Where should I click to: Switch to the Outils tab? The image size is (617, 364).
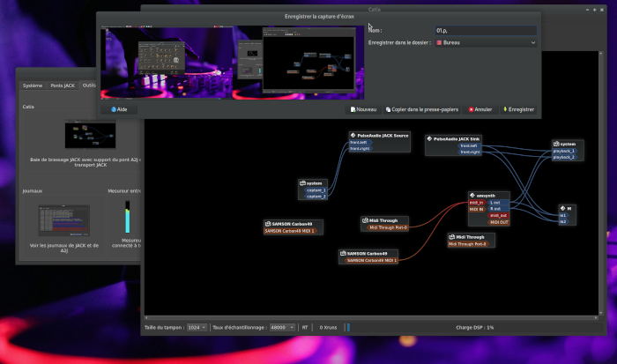89,85
